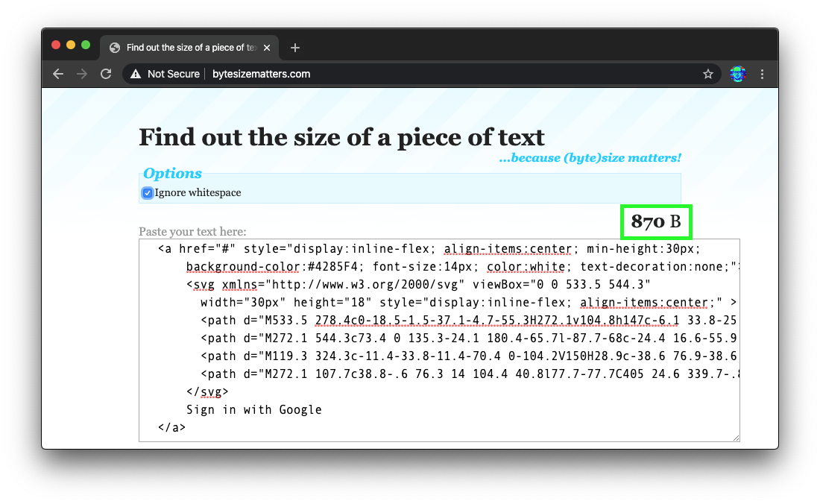Reload the current page
Viewport: 820px width, 504px height.
pyautogui.click(x=106, y=74)
